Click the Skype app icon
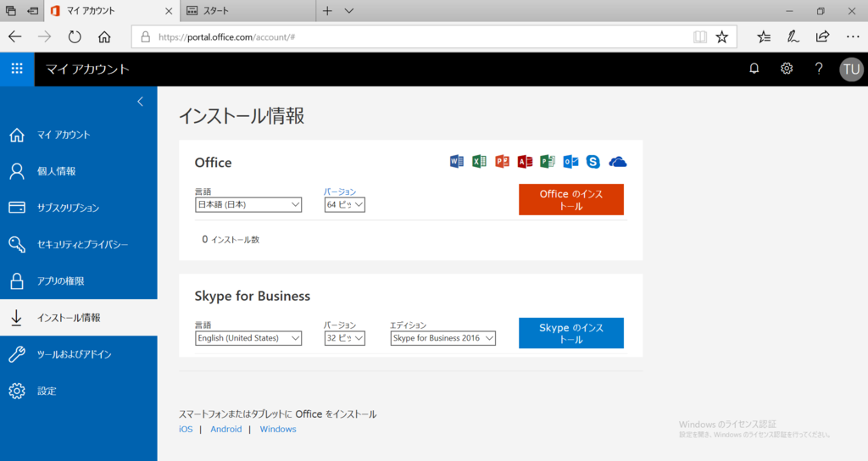The height and width of the screenshot is (461, 868). (593, 161)
